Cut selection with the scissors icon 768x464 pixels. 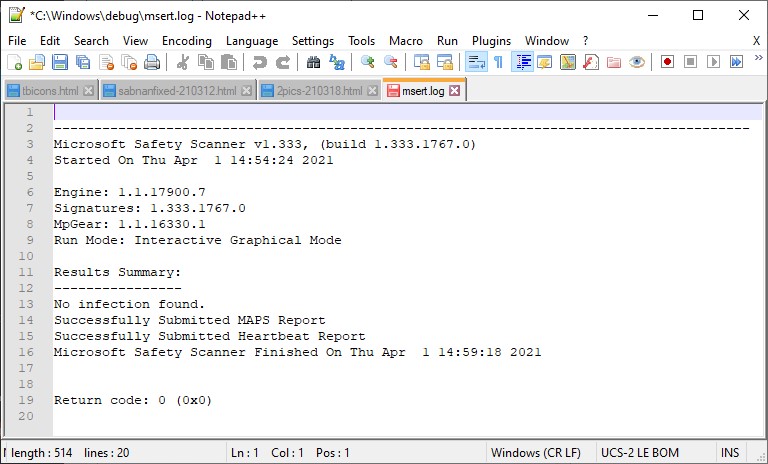pos(183,62)
